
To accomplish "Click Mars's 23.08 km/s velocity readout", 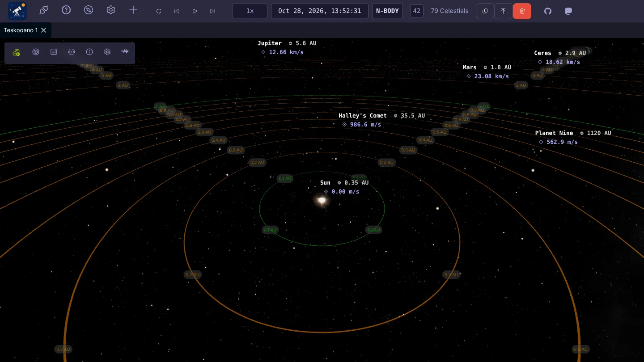I will click(x=491, y=76).
